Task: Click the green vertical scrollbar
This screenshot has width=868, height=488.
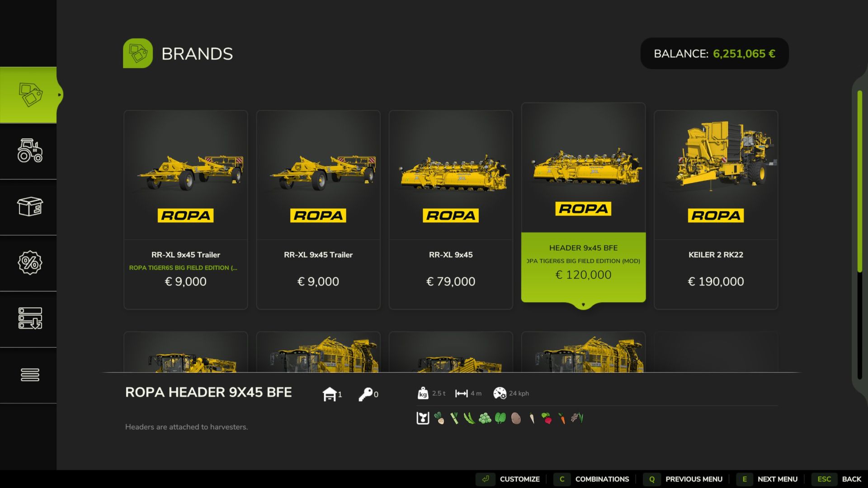Action: tap(859, 181)
